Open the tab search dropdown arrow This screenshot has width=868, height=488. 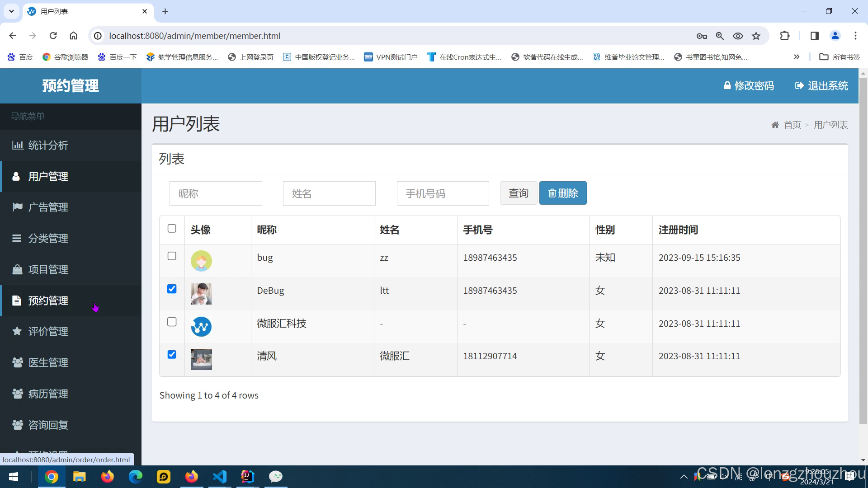point(11,11)
